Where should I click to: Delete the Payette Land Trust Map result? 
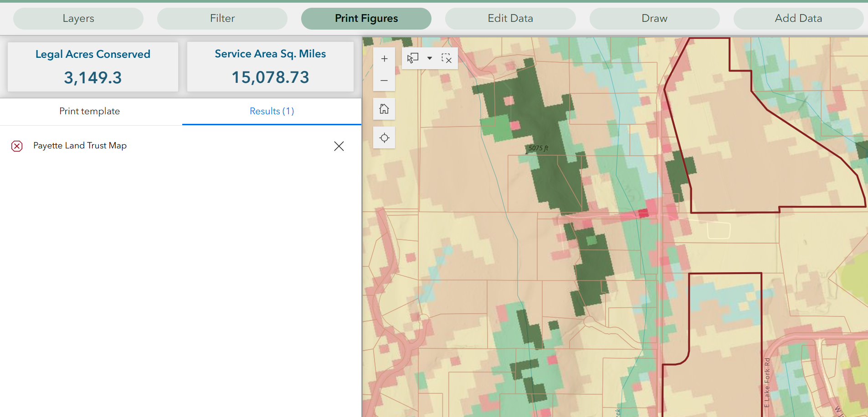click(x=17, y=146)
